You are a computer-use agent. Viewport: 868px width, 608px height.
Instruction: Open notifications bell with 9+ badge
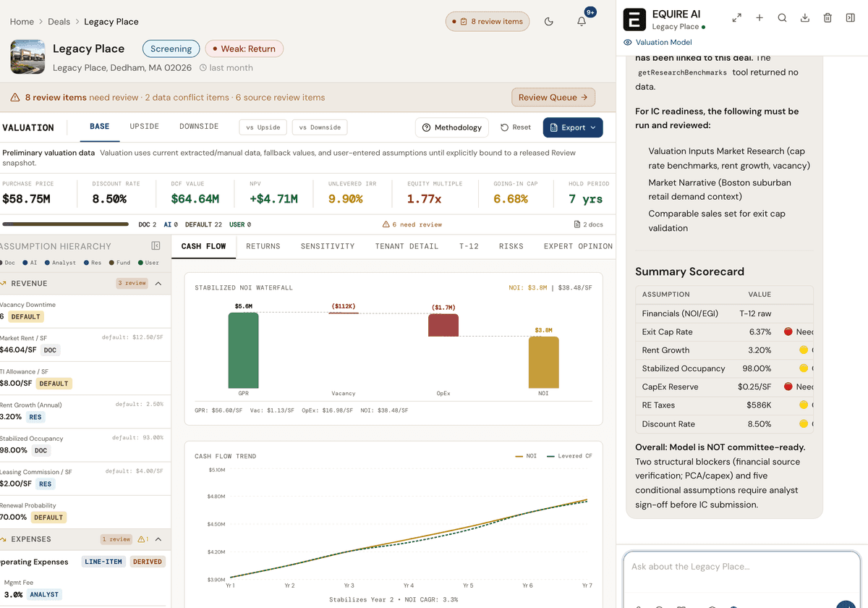[x=582, y=22]
